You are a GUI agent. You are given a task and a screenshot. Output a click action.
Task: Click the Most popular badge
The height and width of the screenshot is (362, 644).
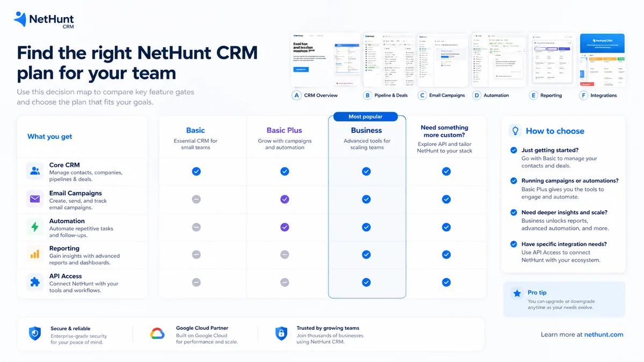click(365, 116)
